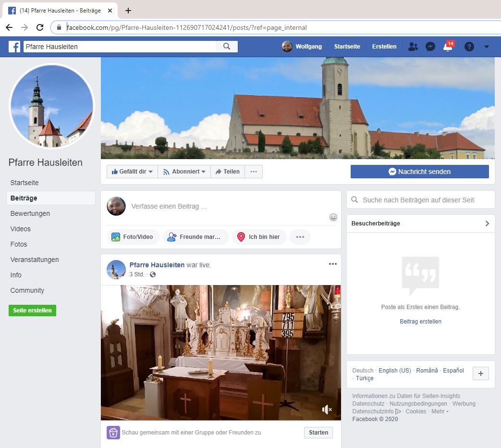The image size is (501, 448).
Task: Open more composer options three dots
Action: coord(300,236)
